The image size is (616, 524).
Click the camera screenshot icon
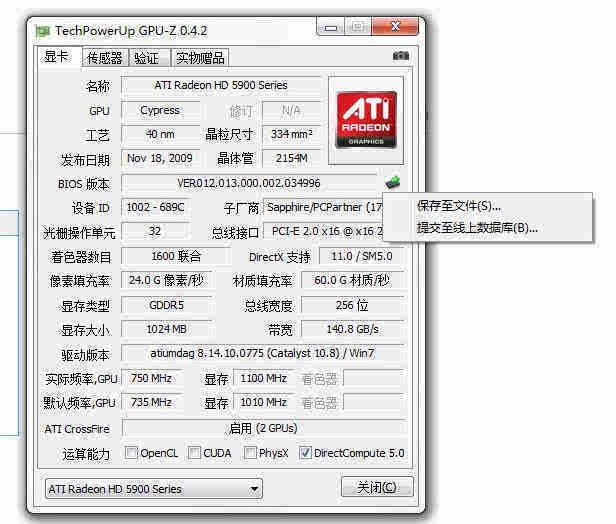pyautogui.click(x=401, y=56)
